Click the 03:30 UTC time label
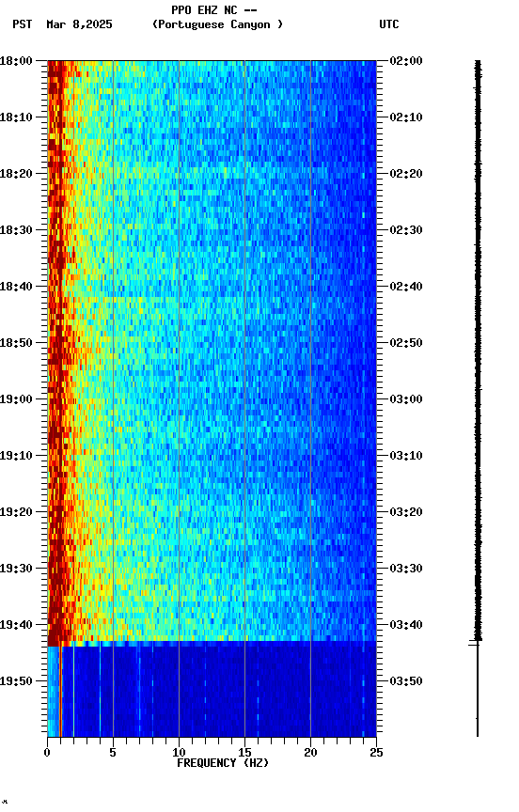519x812 pixels. pos(406,570)
